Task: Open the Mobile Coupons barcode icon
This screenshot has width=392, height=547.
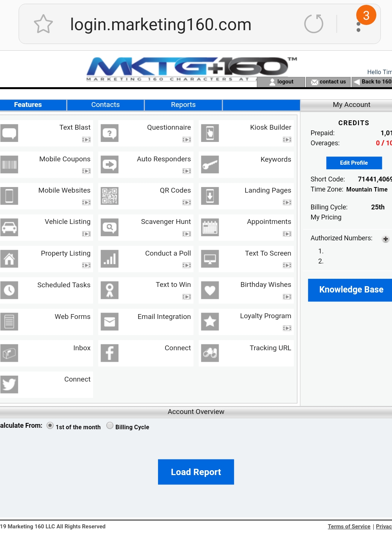Action: [x=9, y=164]
